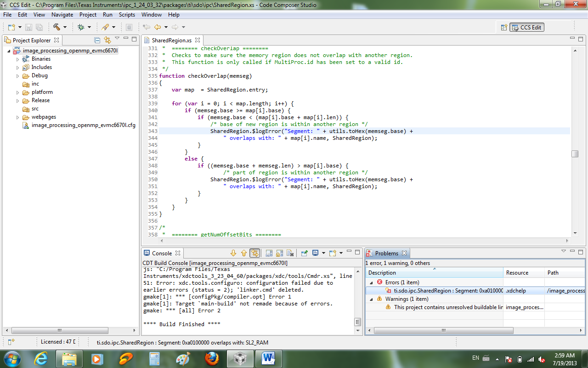Navigate forward with the right arrow icon
The width and height of the screenshot is (588, 368).
pyautogui.click(x=175, y=28)
